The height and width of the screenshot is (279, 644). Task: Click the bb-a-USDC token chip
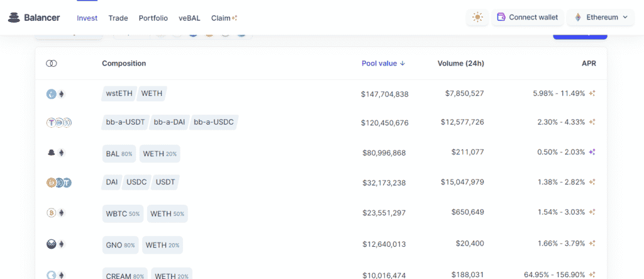tap(214, 122)
